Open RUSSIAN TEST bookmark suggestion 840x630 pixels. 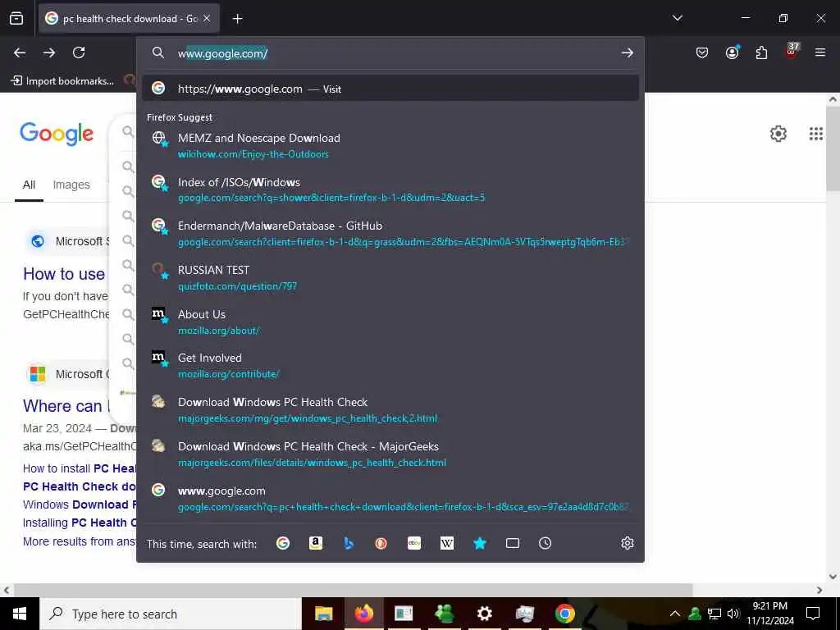point(390,277)
